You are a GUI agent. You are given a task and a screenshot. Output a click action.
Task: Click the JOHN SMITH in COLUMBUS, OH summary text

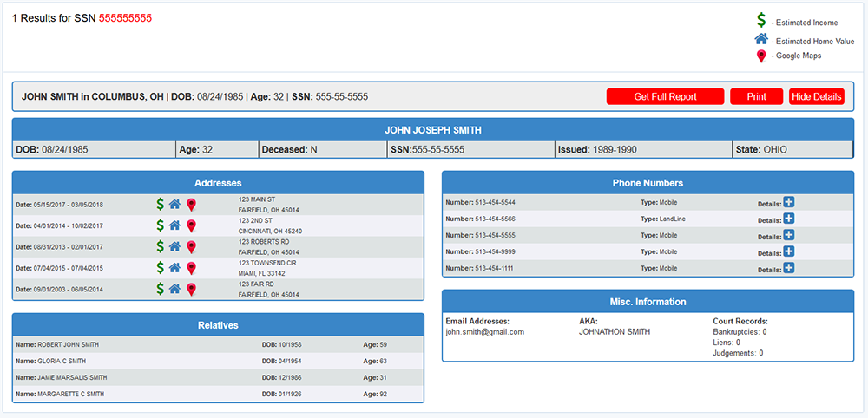pos(93,97)
